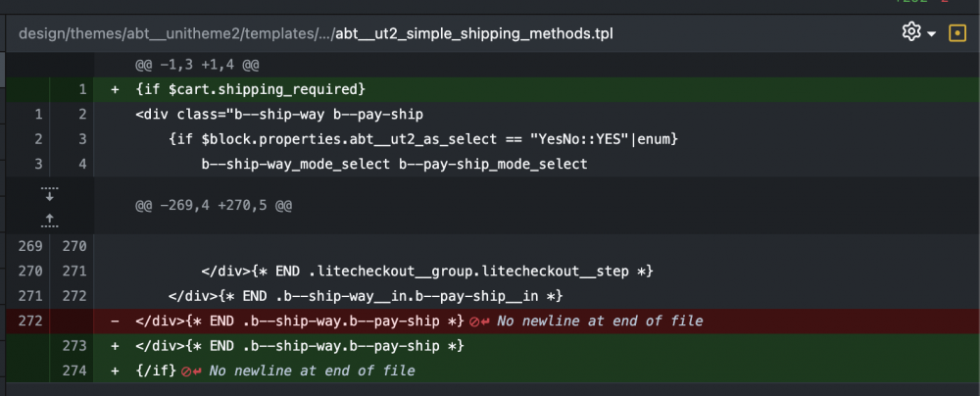This screenshot has width=980, height=396.
Task: Click old line number 272 in the gutter
Action: 30,322
